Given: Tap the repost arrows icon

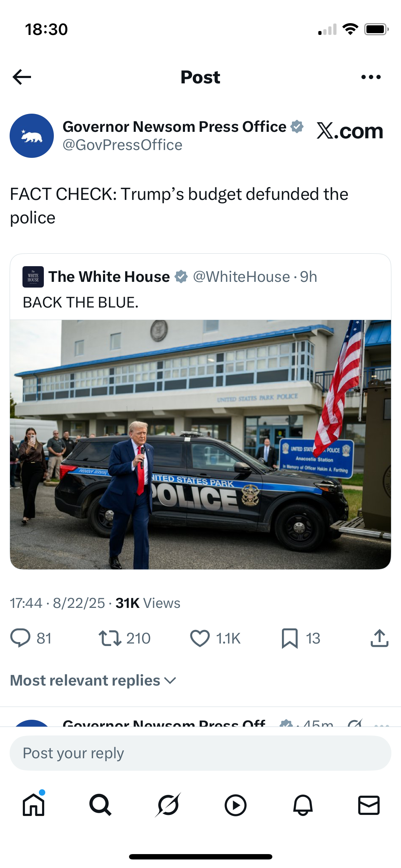Looking at the screenshot, I should pos(110,638).
